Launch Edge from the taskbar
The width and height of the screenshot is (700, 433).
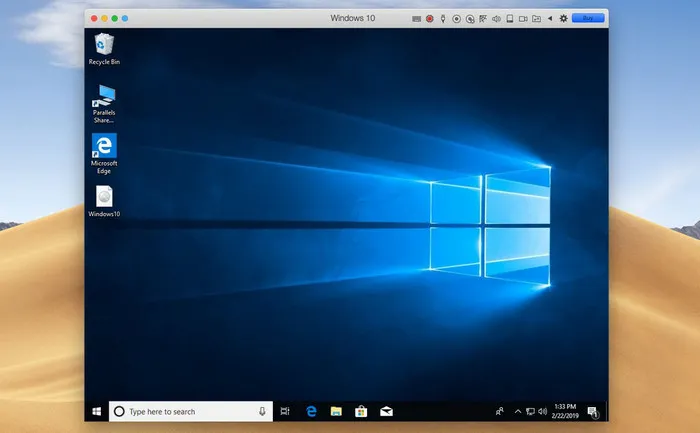point(311,411)
